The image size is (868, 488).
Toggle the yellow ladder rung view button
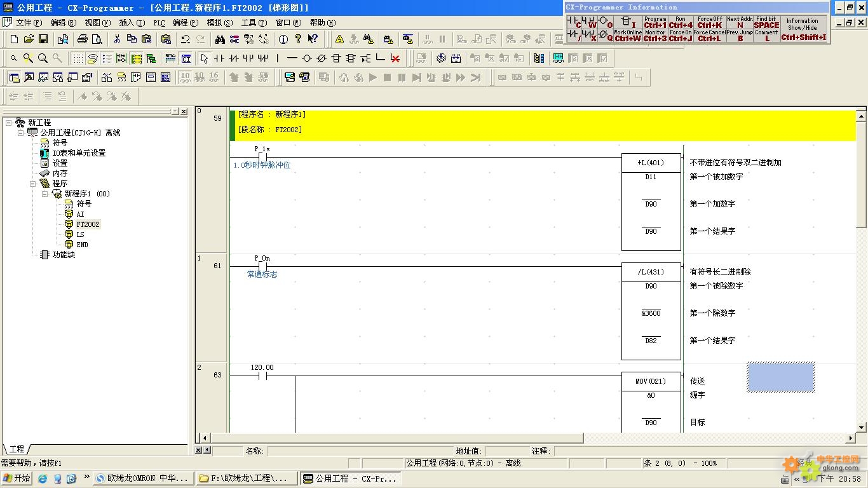click(x=136, y=58)
